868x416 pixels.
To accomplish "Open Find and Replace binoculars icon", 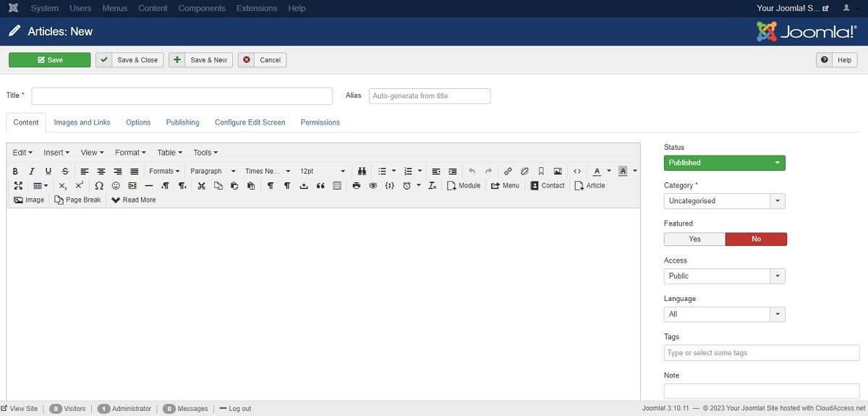I will pyautogui.click(x=362, y=171).
